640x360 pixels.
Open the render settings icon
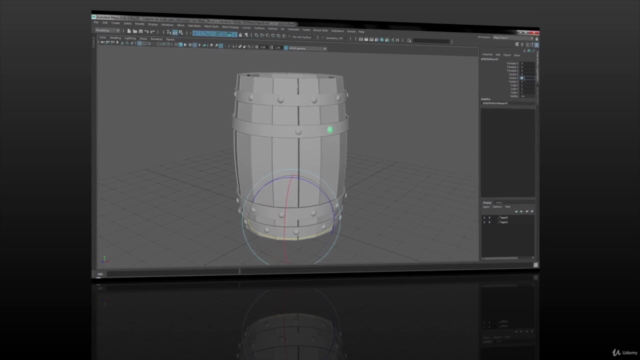point(377,40)
